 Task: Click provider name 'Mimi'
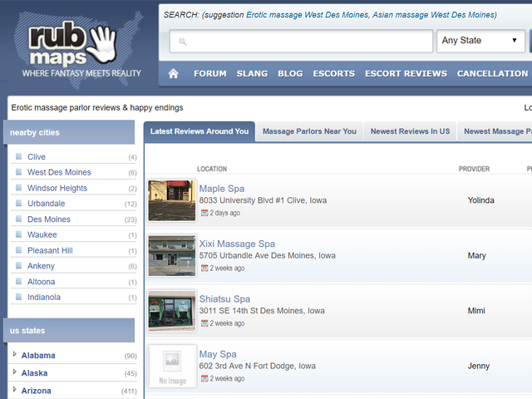(476, 311)
